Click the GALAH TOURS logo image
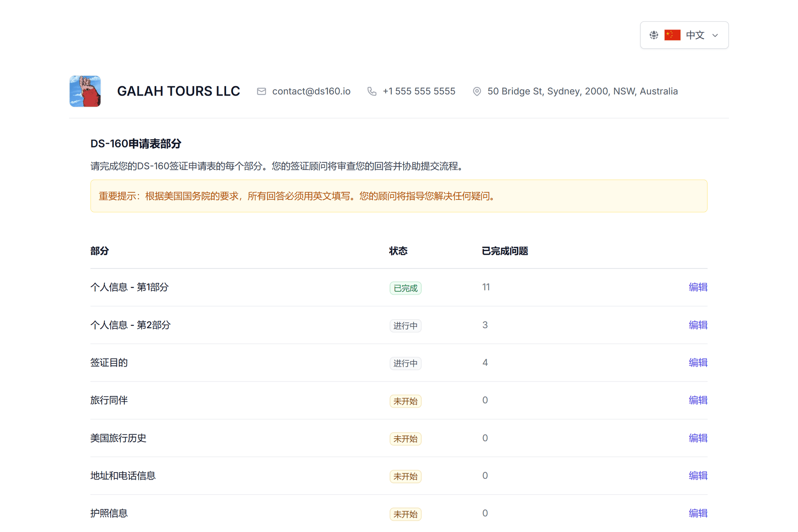Screen dimensions: 798x532 click(x=85, y=91)
